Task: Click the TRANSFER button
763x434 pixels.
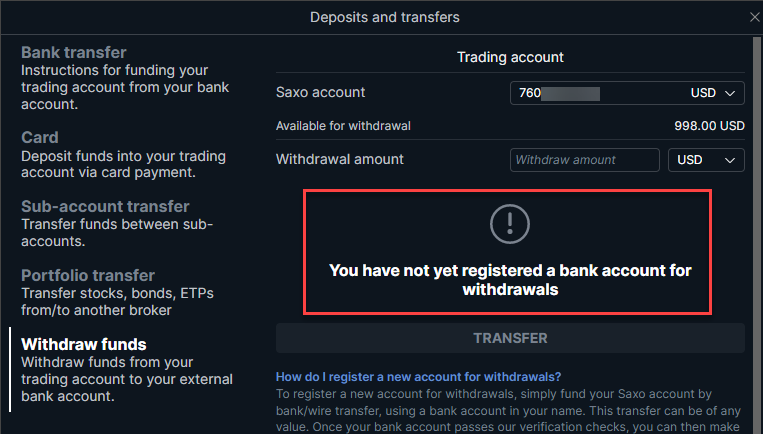Action: point(510,338)
